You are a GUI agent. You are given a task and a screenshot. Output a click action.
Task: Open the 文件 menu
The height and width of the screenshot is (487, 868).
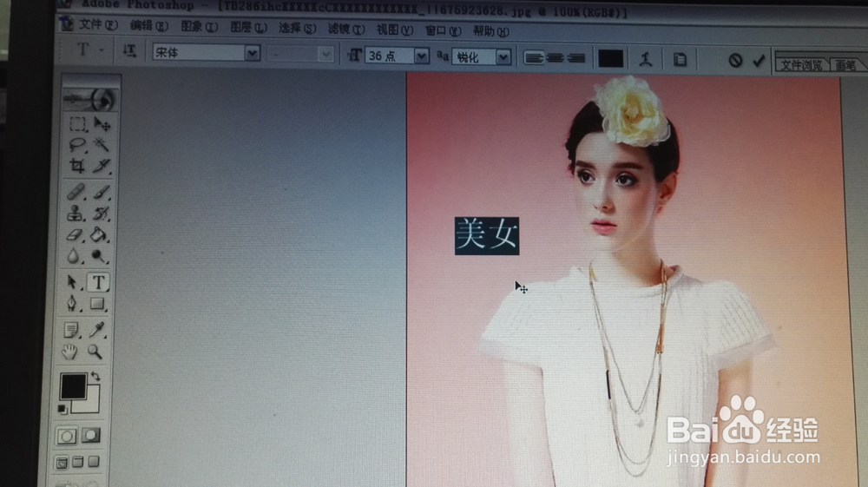tap(97, 25)
